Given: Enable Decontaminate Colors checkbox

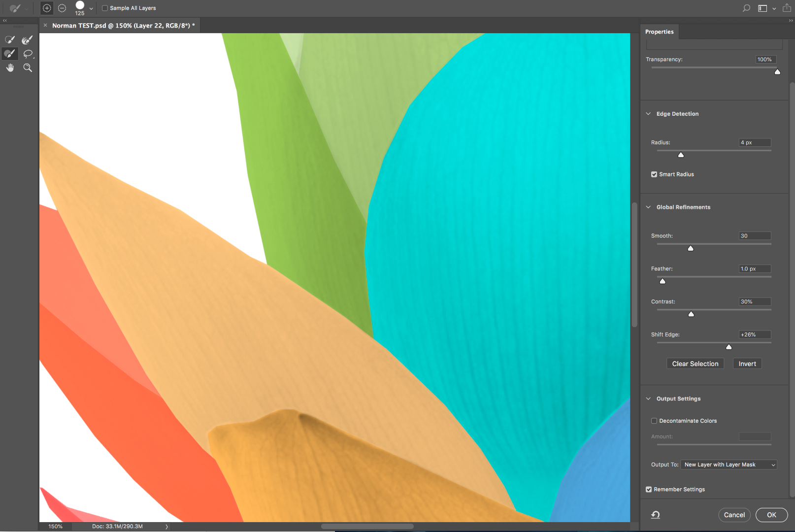Looking at the screenshot, I should (654, 421).
